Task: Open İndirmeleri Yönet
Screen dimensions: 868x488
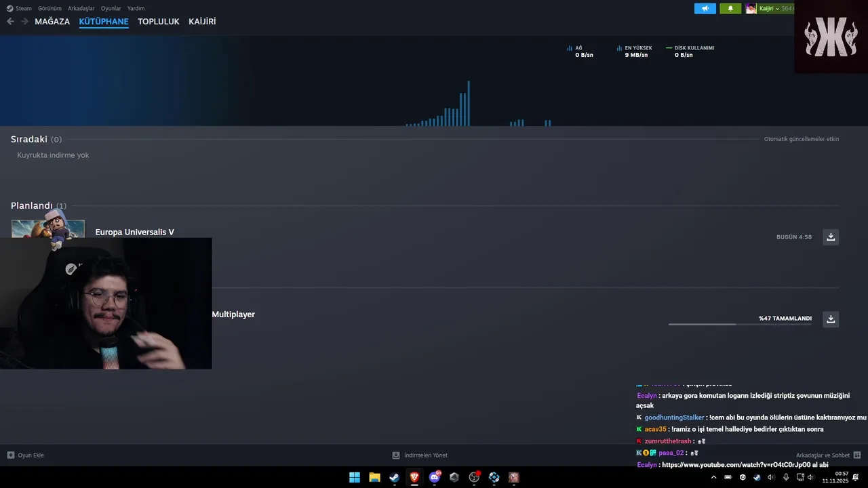Action: coord(420,455)
